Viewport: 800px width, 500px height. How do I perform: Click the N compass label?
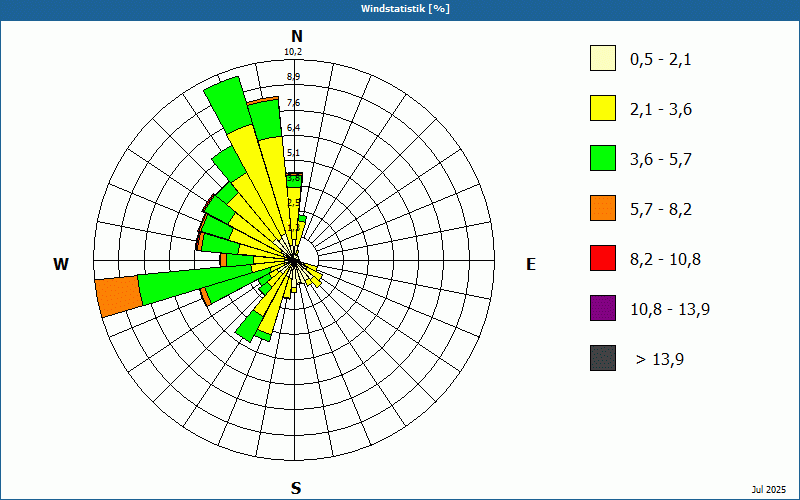(x=297, y=36)
